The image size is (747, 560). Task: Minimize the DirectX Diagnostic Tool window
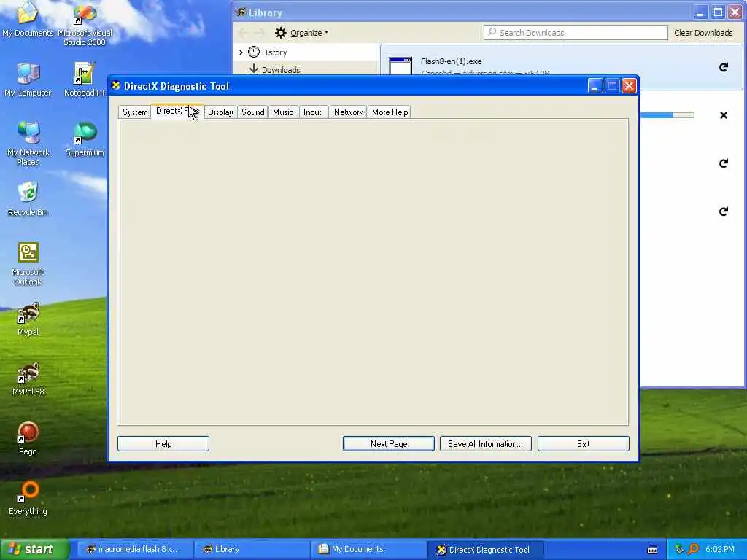click(x=595, y=86)
